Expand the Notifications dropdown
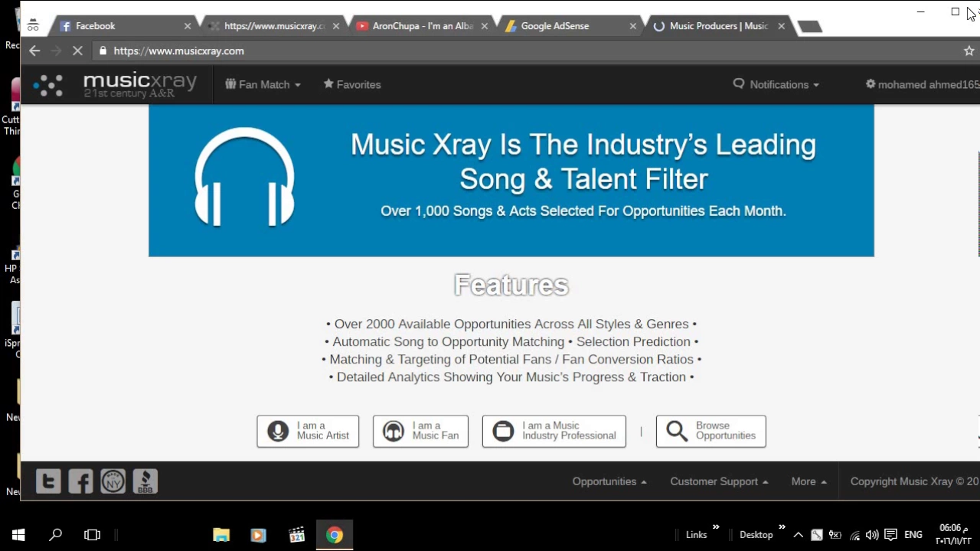This screenshot has width=980, height=551. tap(776, 84)
